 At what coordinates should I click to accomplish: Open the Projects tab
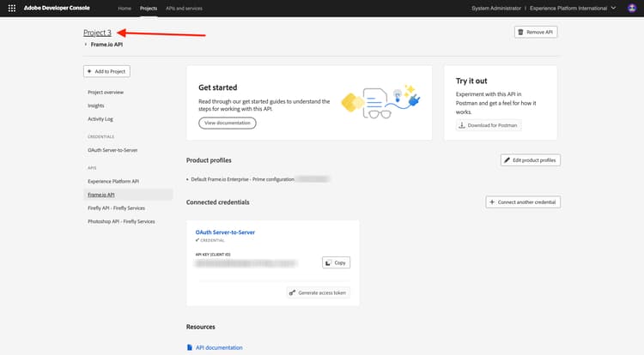(x=149, y=9)
